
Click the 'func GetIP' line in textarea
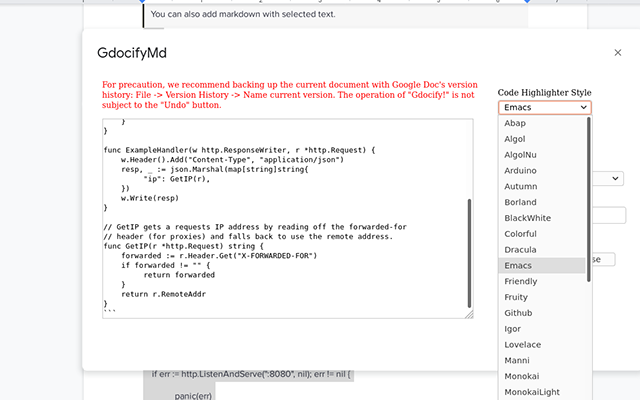point(184,246)
